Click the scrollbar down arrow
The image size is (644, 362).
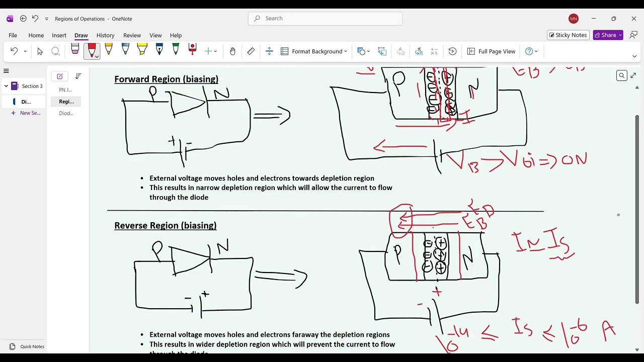point(637,349)
